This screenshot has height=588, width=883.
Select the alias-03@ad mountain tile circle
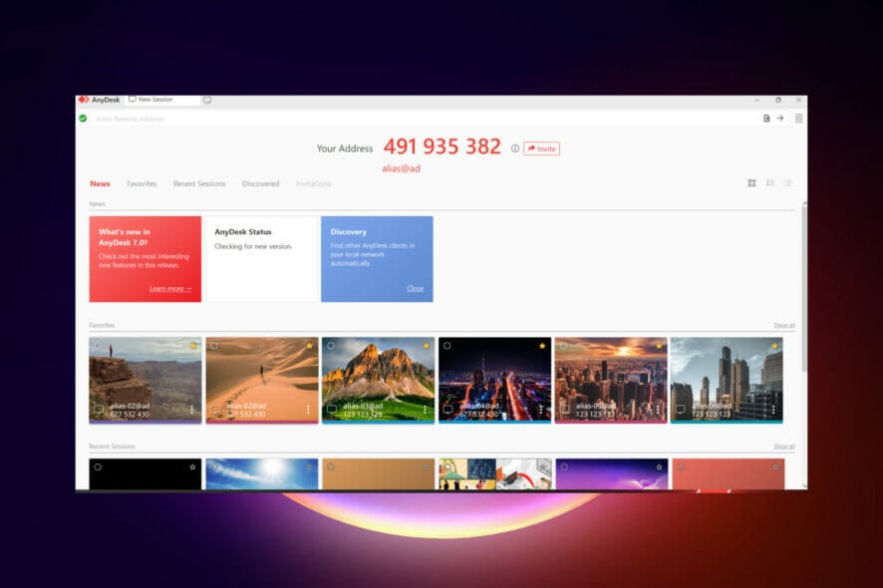click(x=331, y=346)
